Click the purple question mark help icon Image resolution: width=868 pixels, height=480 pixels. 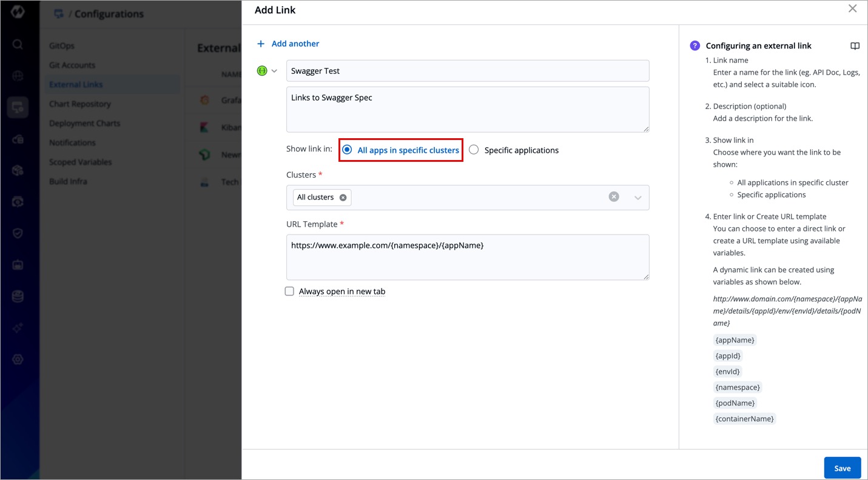click(x=695, y=46)
